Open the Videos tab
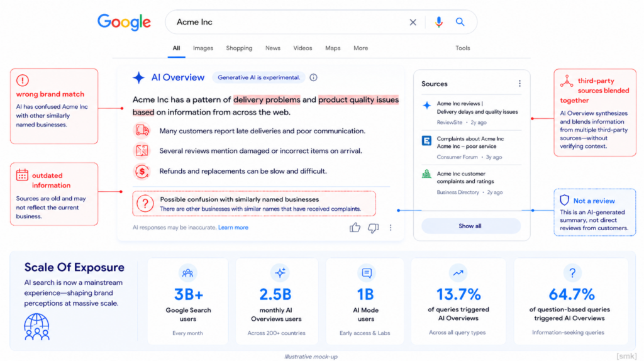The image size is (644, 361). click(303, 48)
